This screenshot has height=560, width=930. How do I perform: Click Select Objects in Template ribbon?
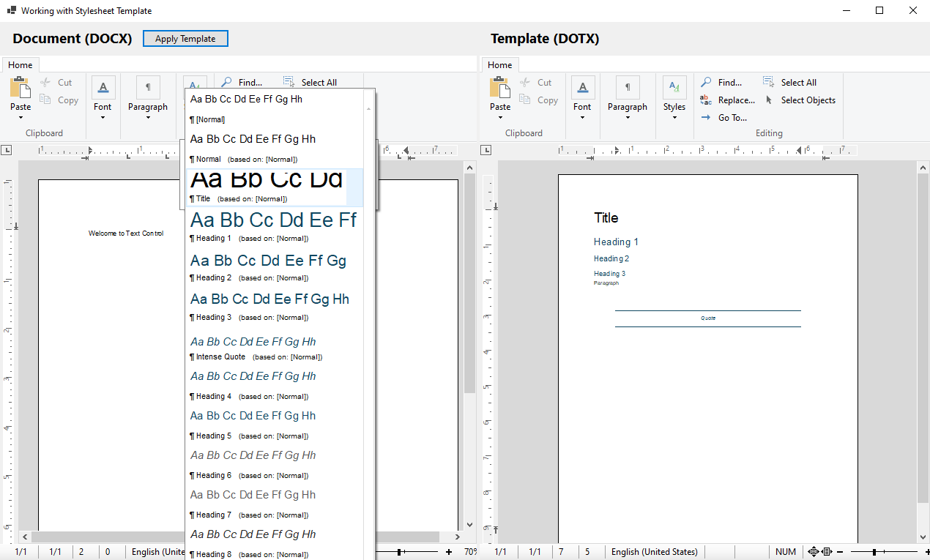(800, 100)
